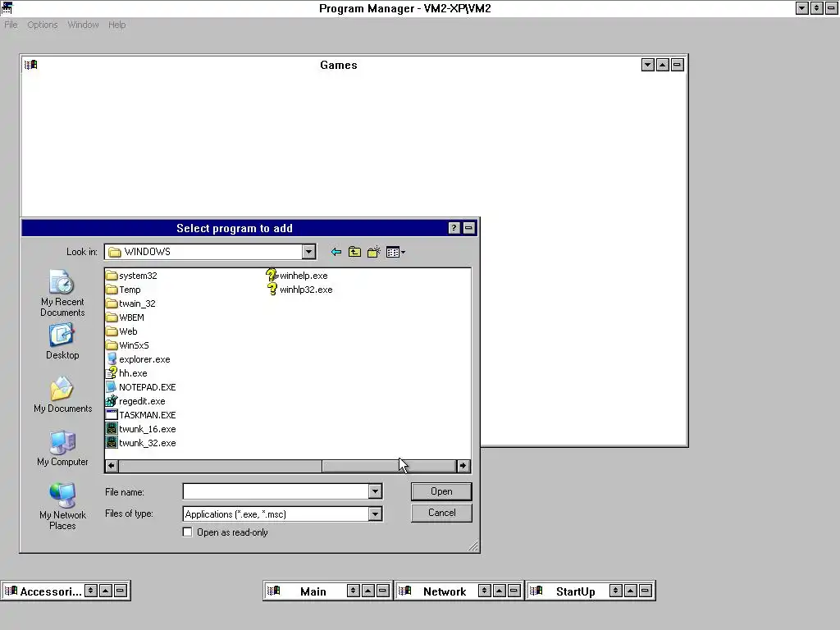840x630 pixels.
Task: Select the Web folder
Action: [x=121, y=331]
